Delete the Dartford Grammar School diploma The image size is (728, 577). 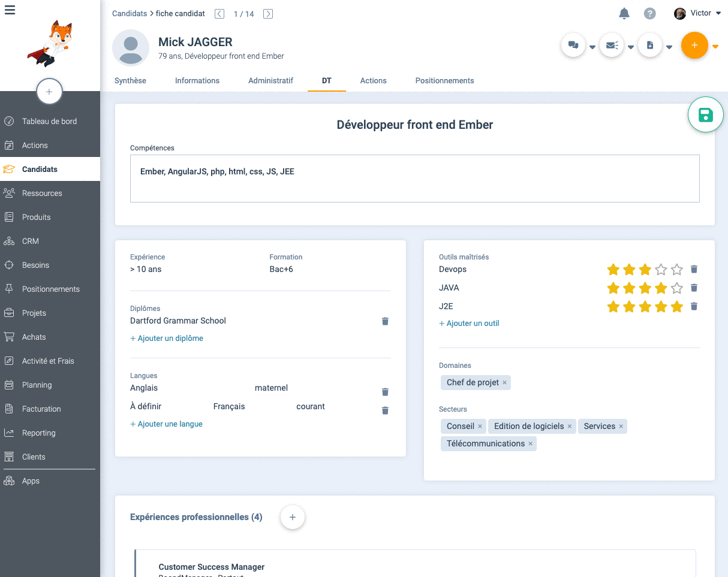[385, 321]
